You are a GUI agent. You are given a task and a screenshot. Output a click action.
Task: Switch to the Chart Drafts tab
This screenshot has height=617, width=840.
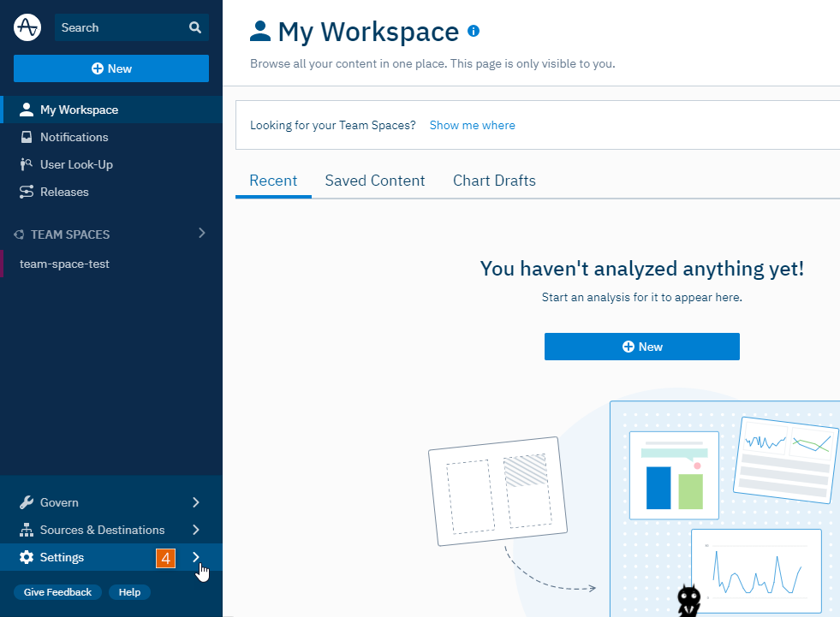click(x=494, y=181)
